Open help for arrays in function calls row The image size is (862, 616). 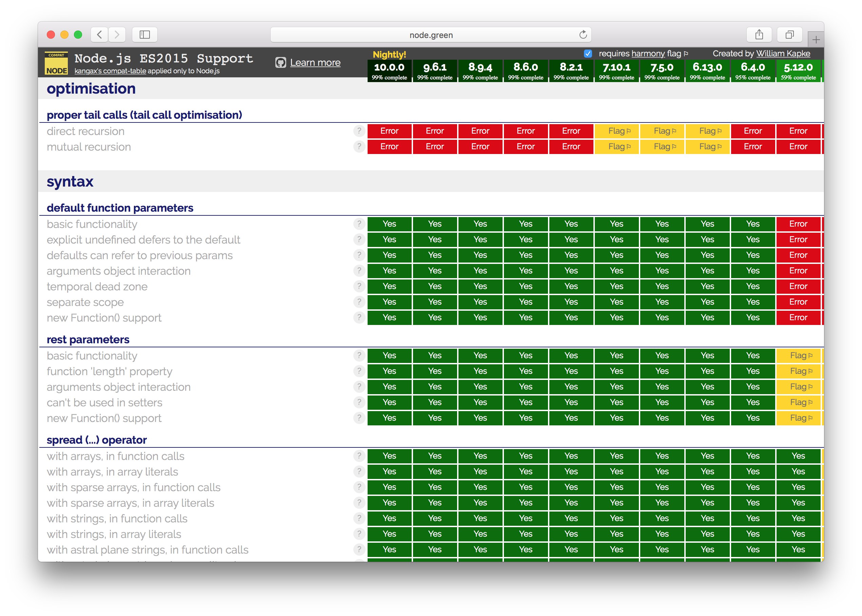(359, 456)
